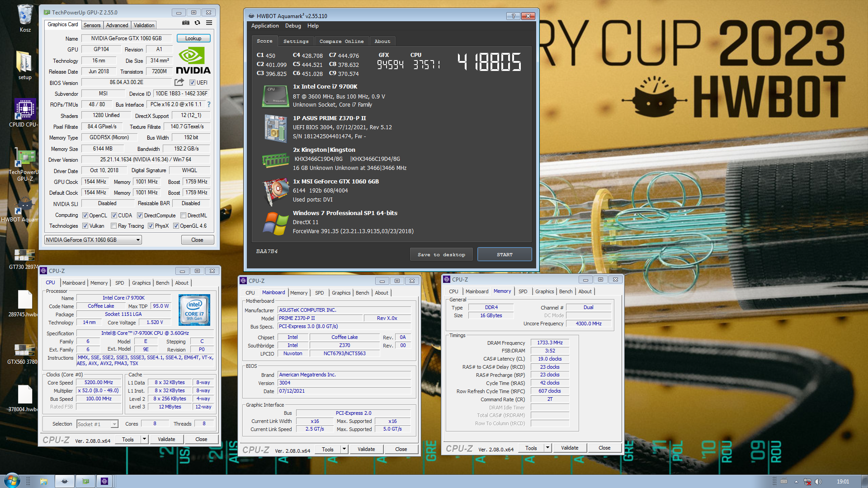Click the system tray network icon
This screenshot has height=488, width=868.
[x=807, y=482]
